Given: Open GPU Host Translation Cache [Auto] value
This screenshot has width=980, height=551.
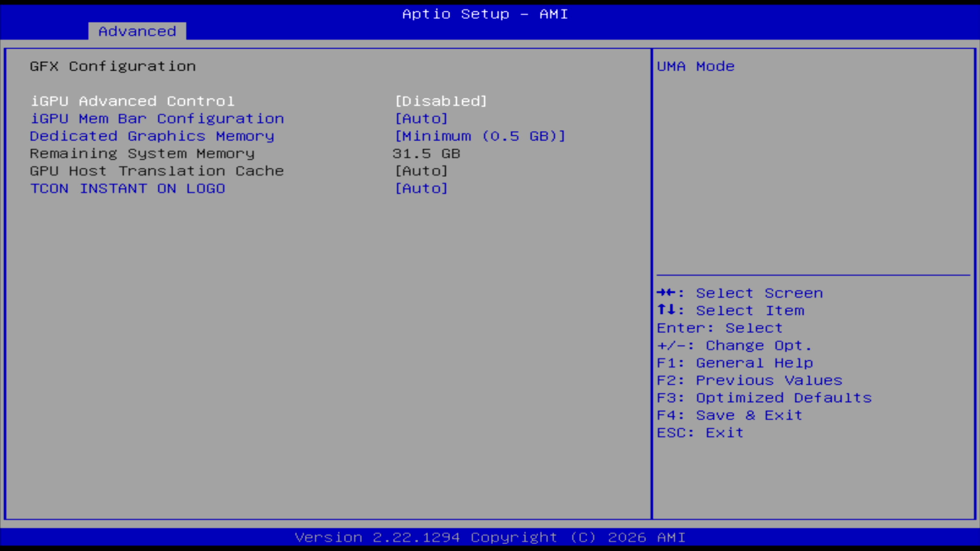Looking at the screenshot, I should pos(421,171).
